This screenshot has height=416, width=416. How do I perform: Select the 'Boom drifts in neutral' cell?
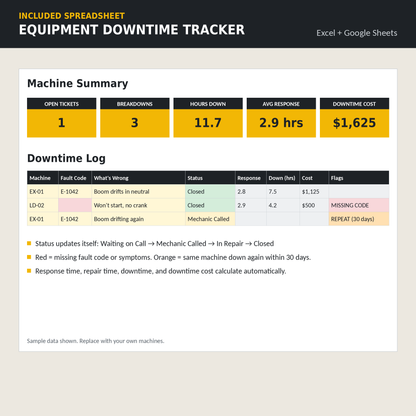click(x=138, y=192)
